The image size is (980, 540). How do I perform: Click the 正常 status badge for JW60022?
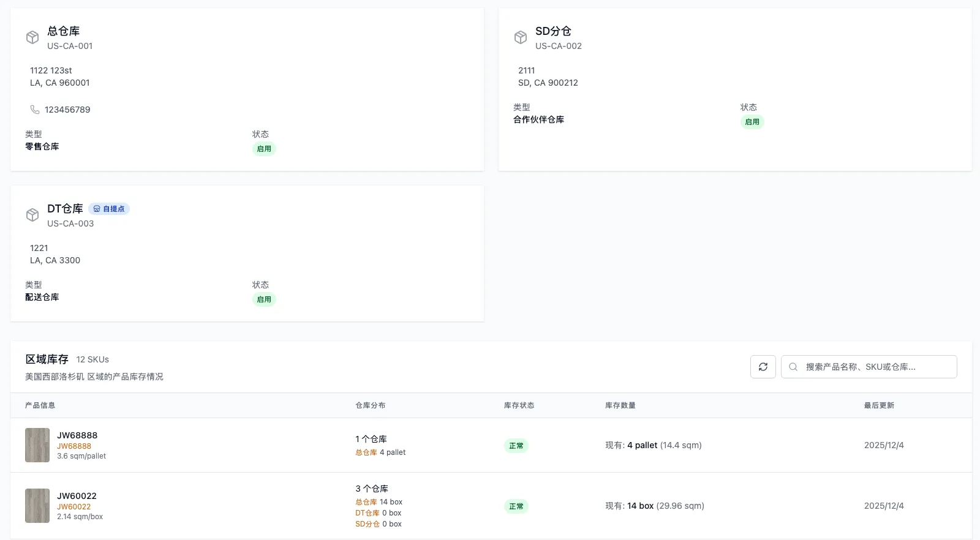(x=516, y=506)
